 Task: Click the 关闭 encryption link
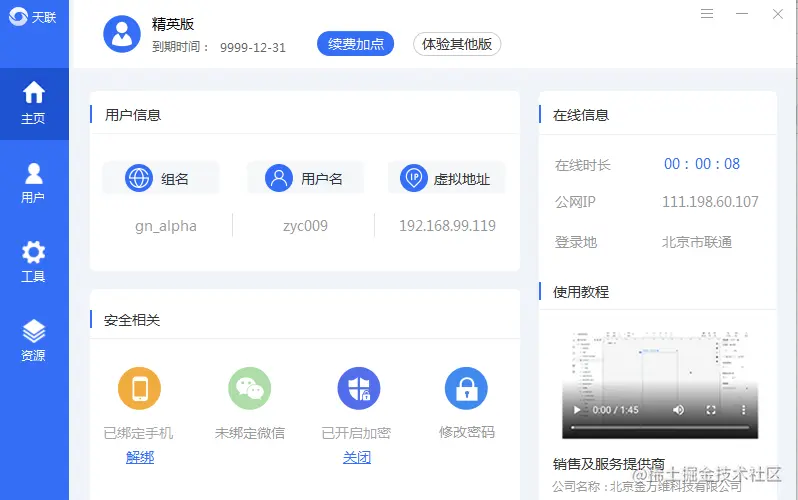click(x=357, y=457)
